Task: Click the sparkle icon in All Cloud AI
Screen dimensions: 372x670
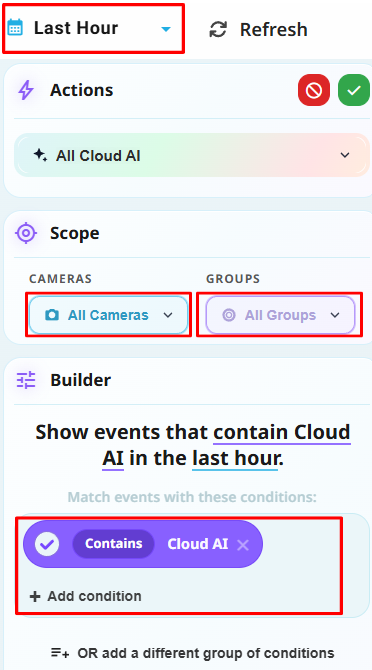Action: [x=40, y=155]
